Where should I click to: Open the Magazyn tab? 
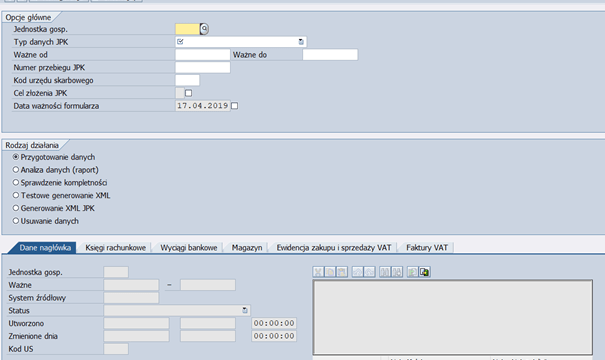tap(247, 248)
